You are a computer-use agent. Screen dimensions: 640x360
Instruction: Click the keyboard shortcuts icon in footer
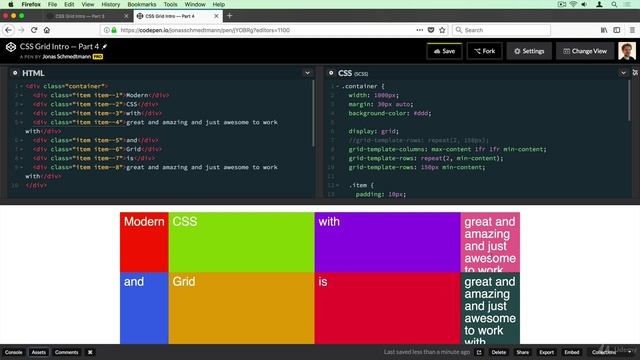[90, 352]
